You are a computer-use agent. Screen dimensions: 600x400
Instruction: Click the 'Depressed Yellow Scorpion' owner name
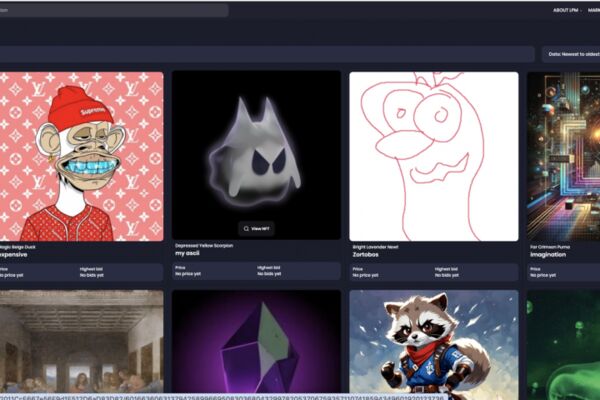[204, 246]
